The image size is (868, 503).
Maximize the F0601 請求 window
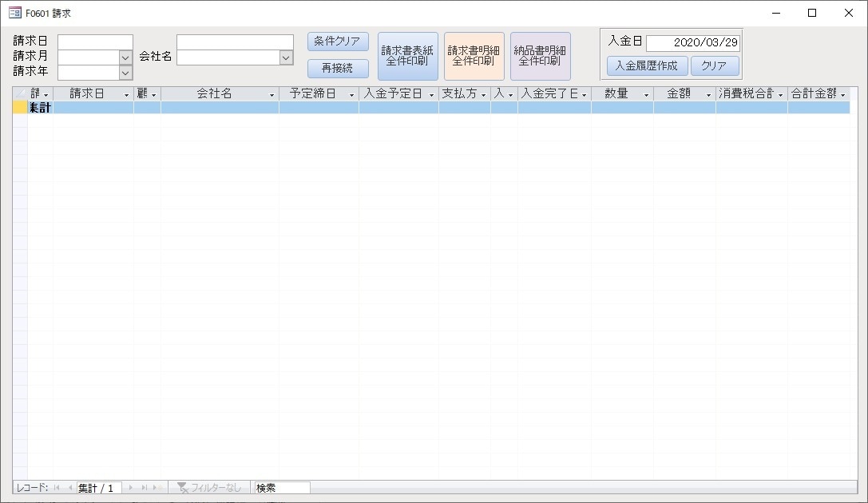pyautogui.click(x=812, y=13)
